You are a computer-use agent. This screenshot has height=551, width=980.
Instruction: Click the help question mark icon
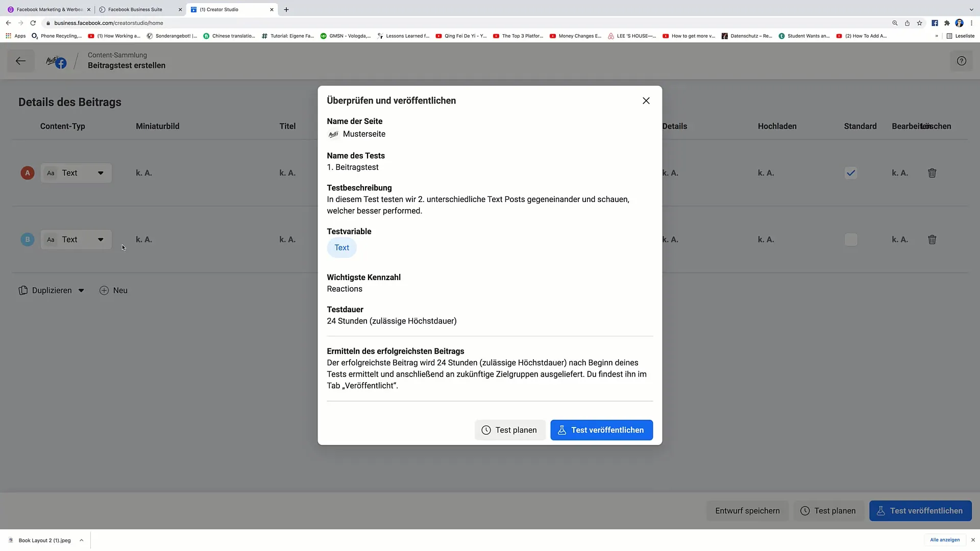pos(962,61)
